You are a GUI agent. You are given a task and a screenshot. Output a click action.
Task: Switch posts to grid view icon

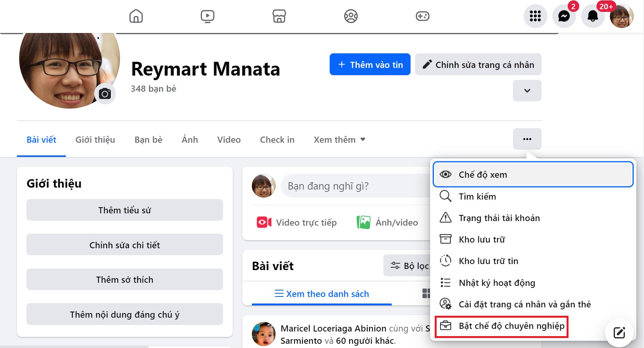(426, 294)
